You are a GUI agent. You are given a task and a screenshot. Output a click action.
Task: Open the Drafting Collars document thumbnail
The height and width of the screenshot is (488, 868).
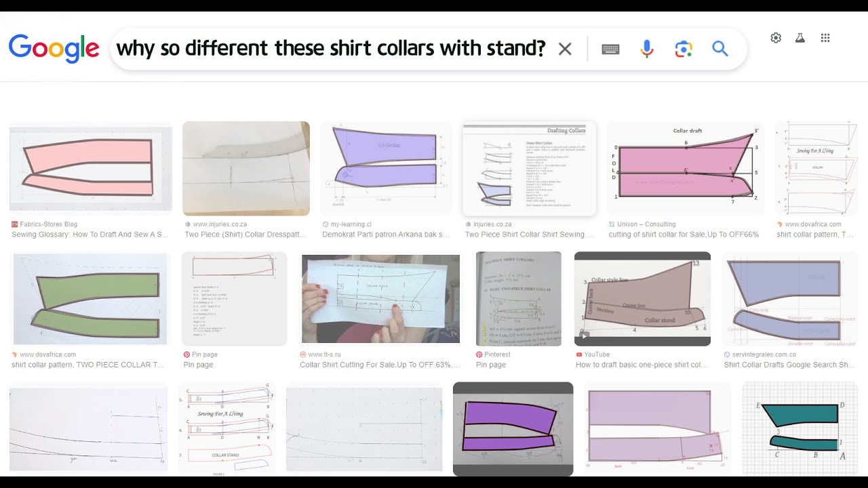point(529,169)
